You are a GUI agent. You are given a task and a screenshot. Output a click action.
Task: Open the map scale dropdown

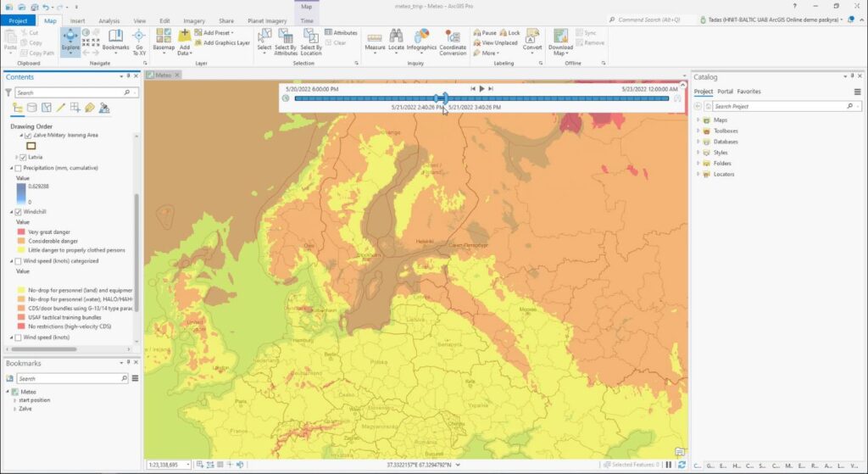click(x=187, y=465)
